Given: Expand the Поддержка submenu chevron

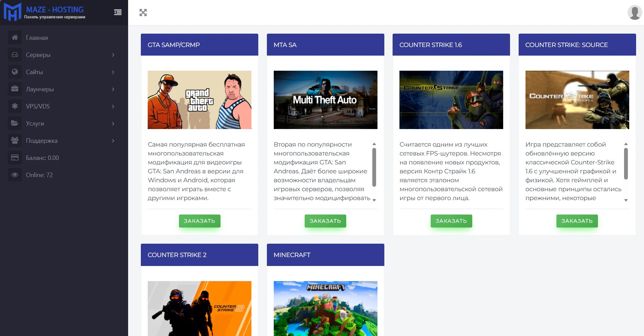Looking at the screenshot, I should [x=113, y=141].
